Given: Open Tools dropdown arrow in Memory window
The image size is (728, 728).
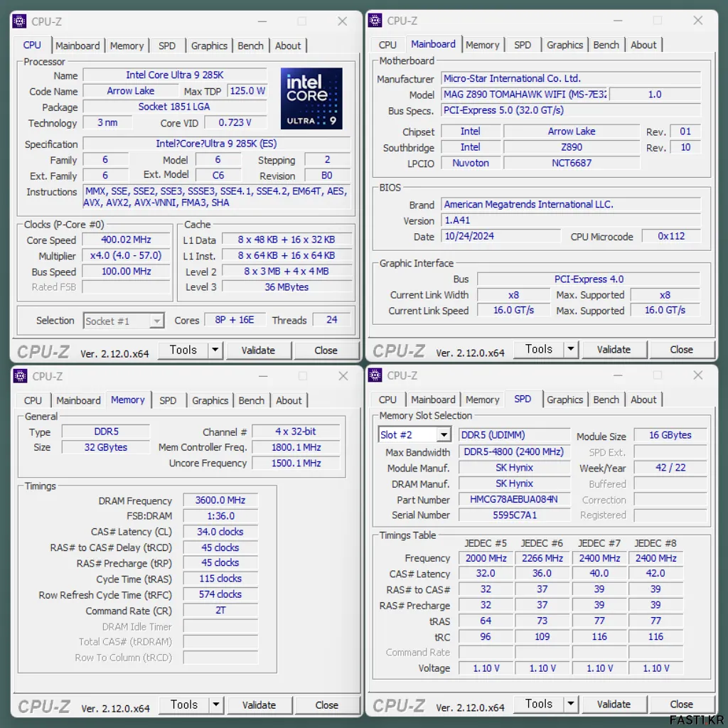Looking at the screenshot, I should (x=216, y=705).
